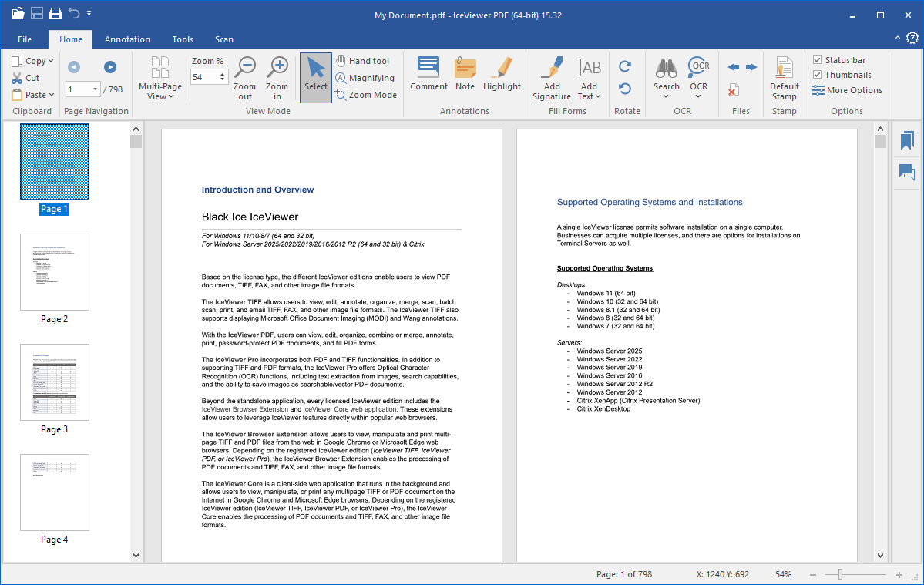This screenshot has width=924, height=585.
Task: Expand the Copy dropdown
Action: [51, 61]
